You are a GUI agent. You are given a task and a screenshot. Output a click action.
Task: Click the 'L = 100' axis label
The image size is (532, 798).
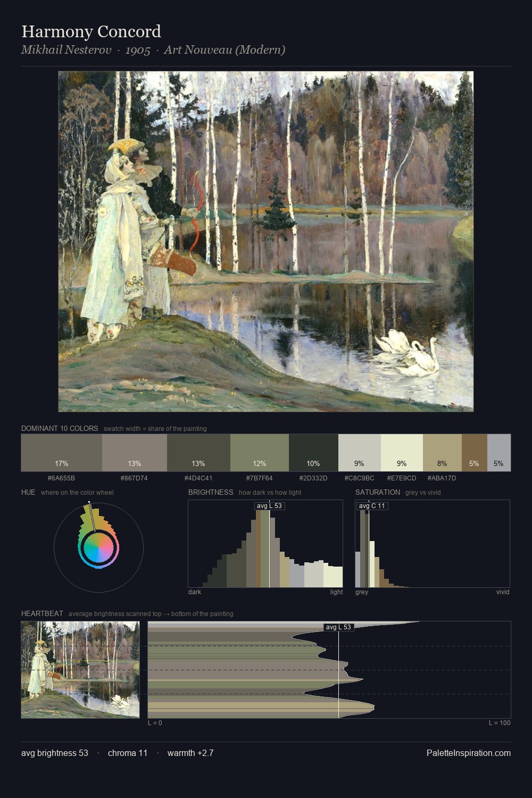[500, 723]
